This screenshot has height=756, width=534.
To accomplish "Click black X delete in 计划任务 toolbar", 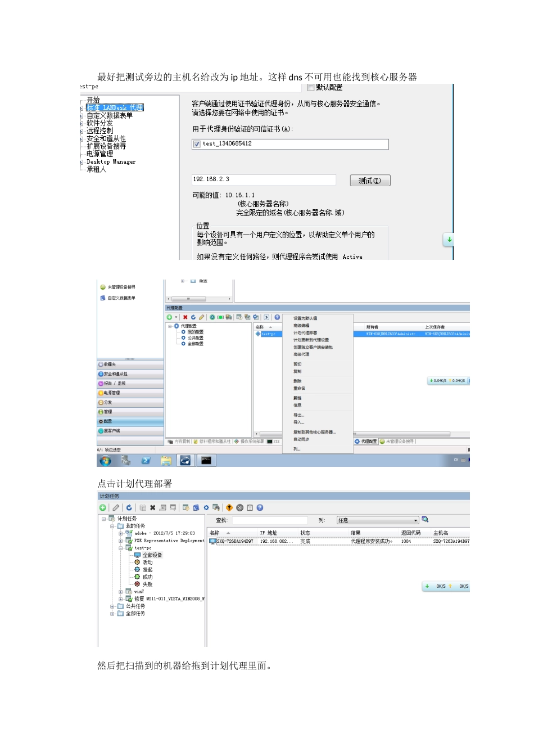I will 152,507.
